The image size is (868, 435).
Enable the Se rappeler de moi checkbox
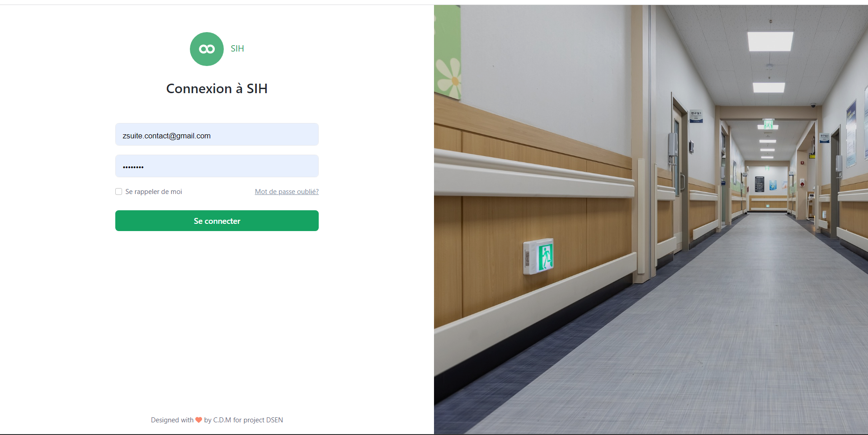pos(119,192)
